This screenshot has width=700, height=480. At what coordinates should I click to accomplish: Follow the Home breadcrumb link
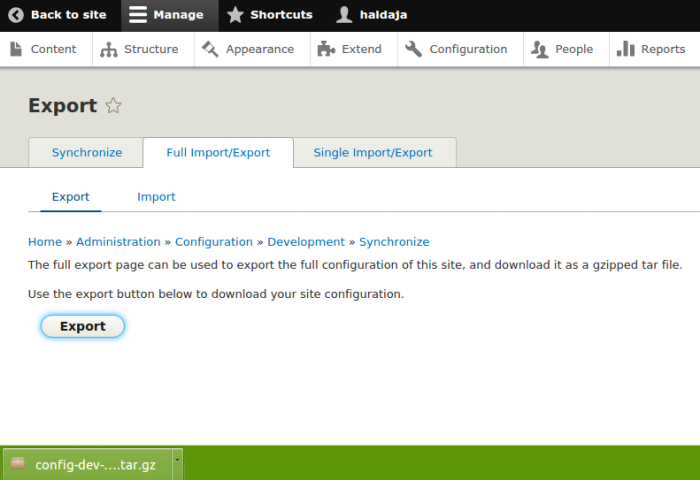45,242
